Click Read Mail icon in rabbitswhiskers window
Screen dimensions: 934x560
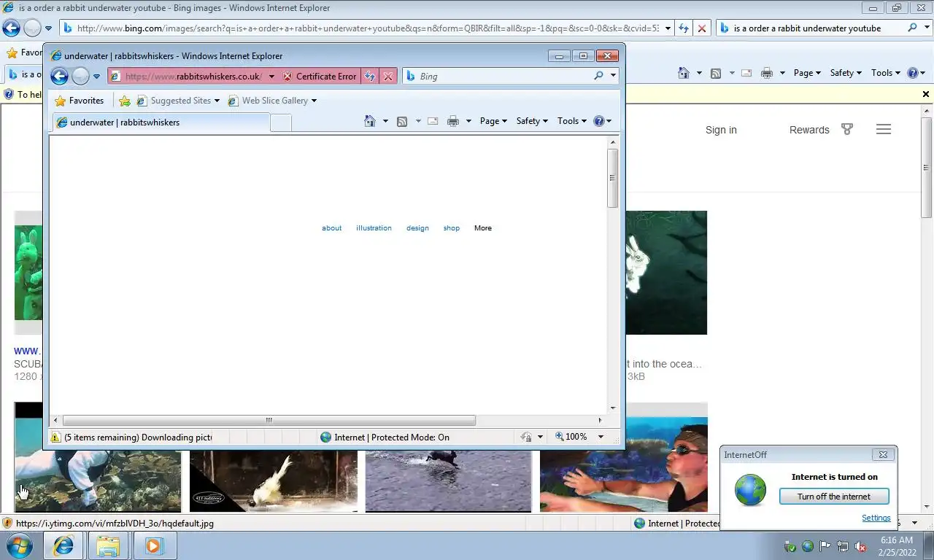click(x=433, y=121)
